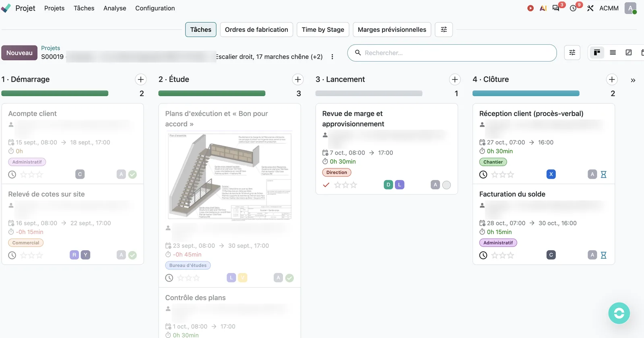Click the X assignee avatar on Réception client
The height and width of the screenshot is (338, 644).
click(x=551, y=174)
